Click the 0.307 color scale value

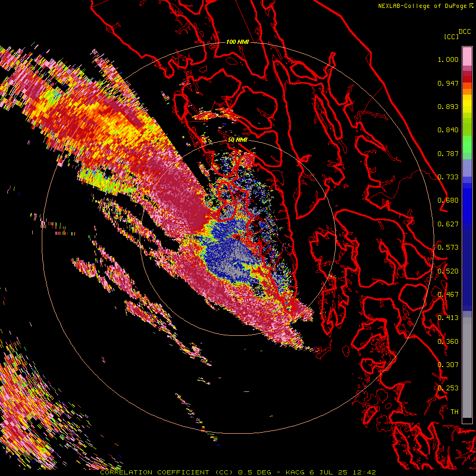[x=448, y=365]
